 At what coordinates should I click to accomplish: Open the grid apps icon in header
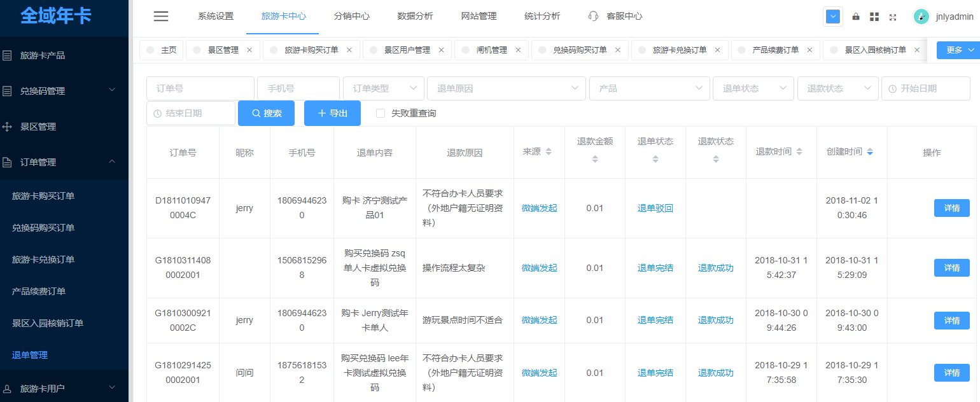pyautogui.click(x=874, y=17)
